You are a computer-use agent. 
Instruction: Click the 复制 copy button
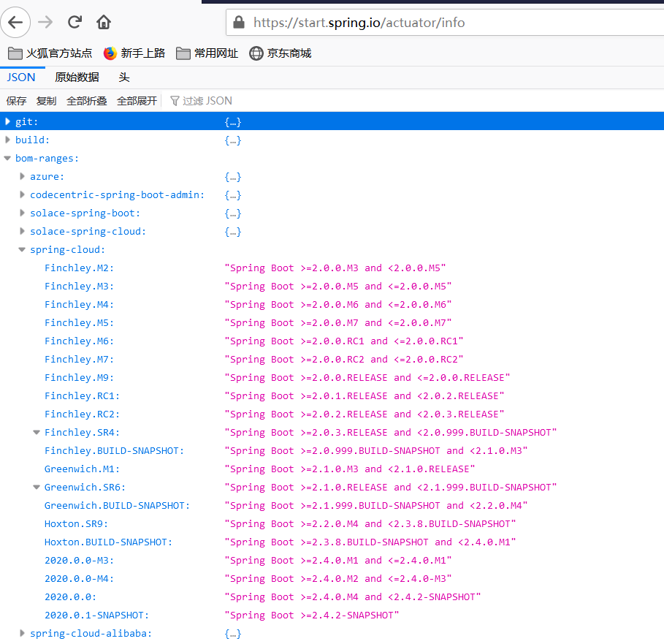coord(46,101)
